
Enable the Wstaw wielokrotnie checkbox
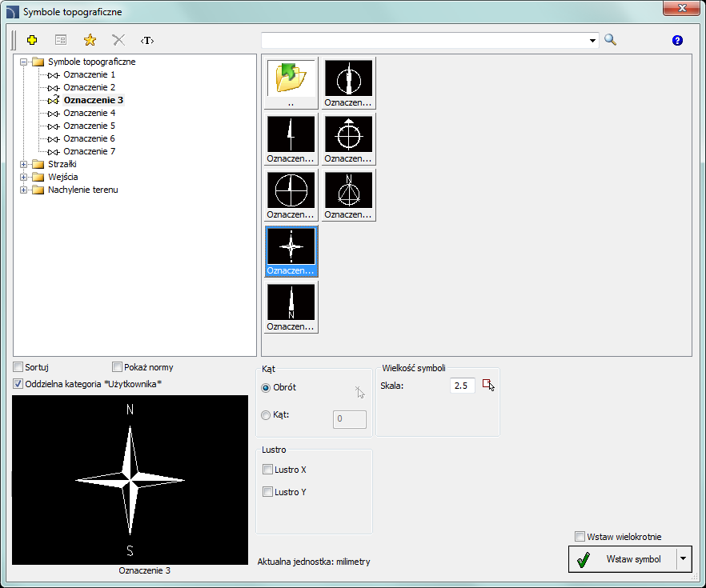click(x=580, y=536)
